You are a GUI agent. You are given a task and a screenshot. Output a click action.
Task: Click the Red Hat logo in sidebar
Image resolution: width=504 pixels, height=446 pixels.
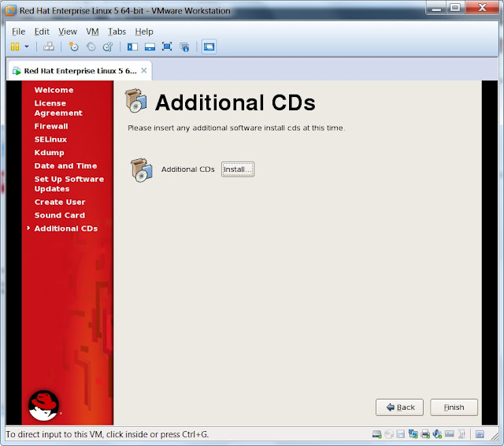pyautogui.click(x=44, y=405)
